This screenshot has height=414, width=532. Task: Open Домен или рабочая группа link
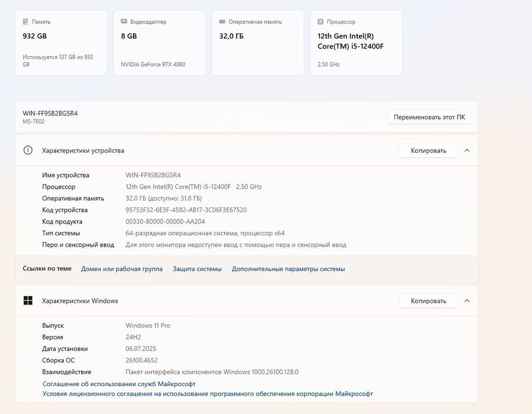tap(122, 269)
